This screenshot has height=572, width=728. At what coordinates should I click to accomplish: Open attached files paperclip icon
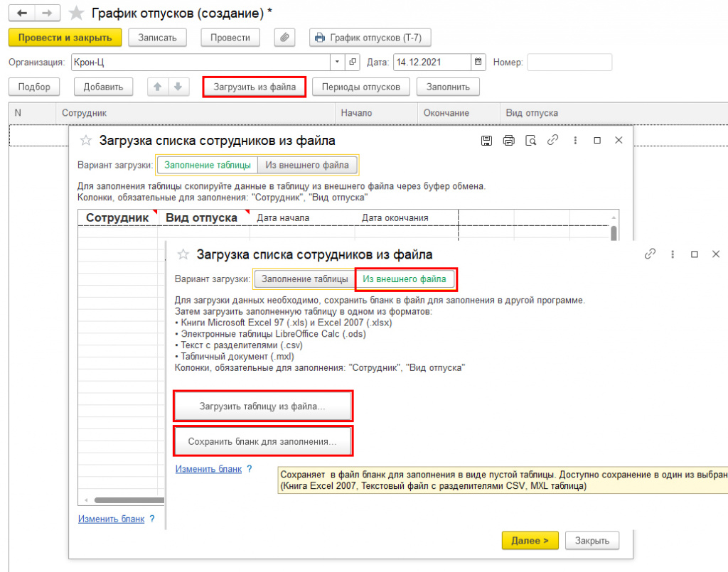[284, 38]
